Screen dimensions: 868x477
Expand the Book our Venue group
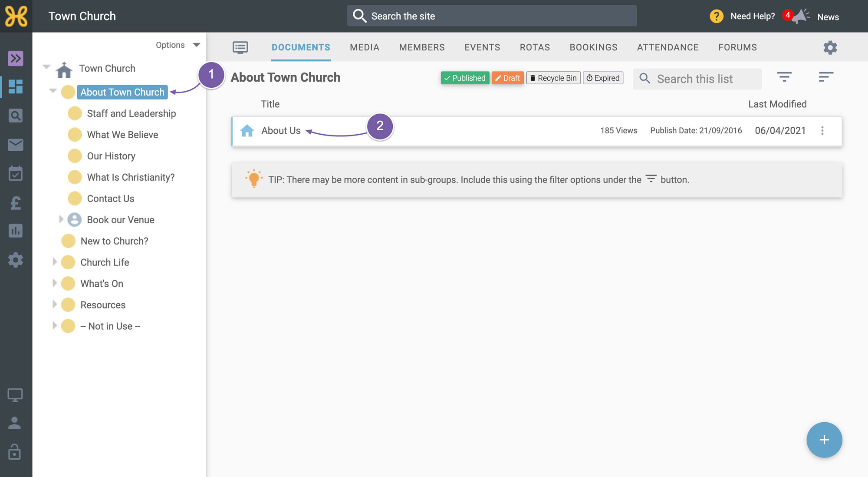[61, 219]
